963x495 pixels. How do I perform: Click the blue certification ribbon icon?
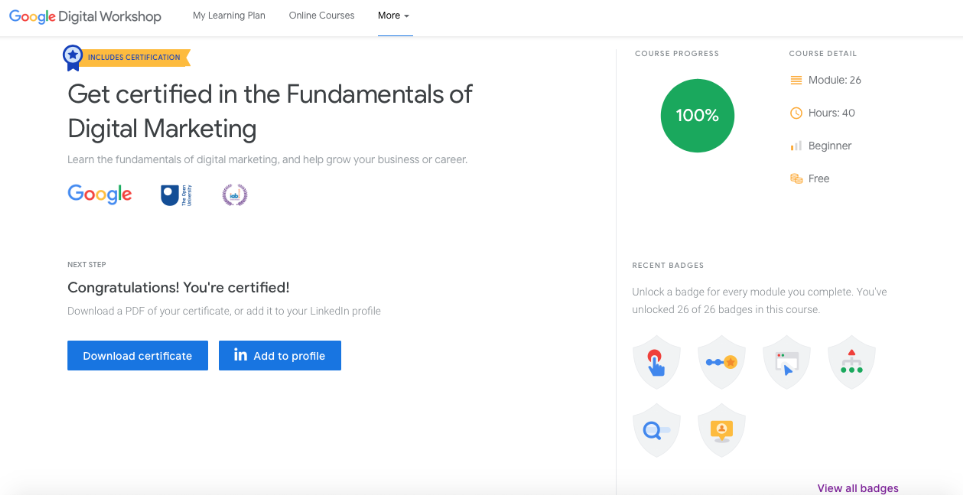pyautogui.click(x=72, y=57)
